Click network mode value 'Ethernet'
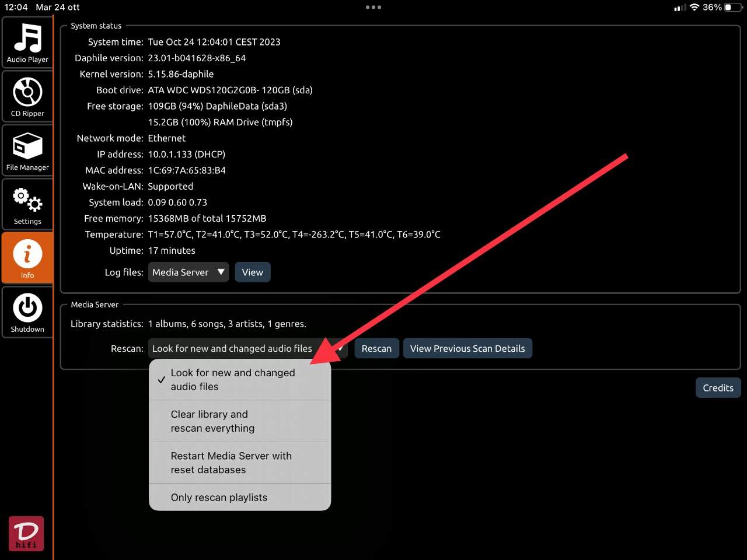This screenshot has height=560, width=747. (167, 138)
